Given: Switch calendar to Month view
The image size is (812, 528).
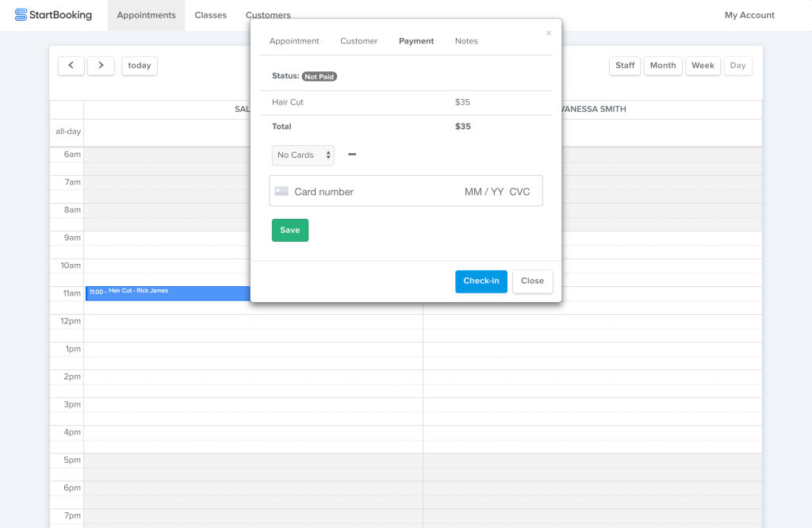Looking at the screenshot, I should click(x=663, y=66).
